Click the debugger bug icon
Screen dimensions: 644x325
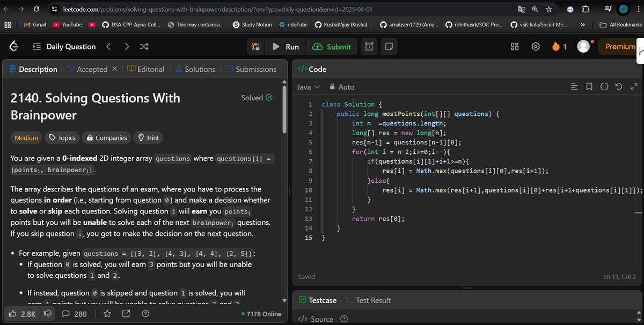(256, 47)
